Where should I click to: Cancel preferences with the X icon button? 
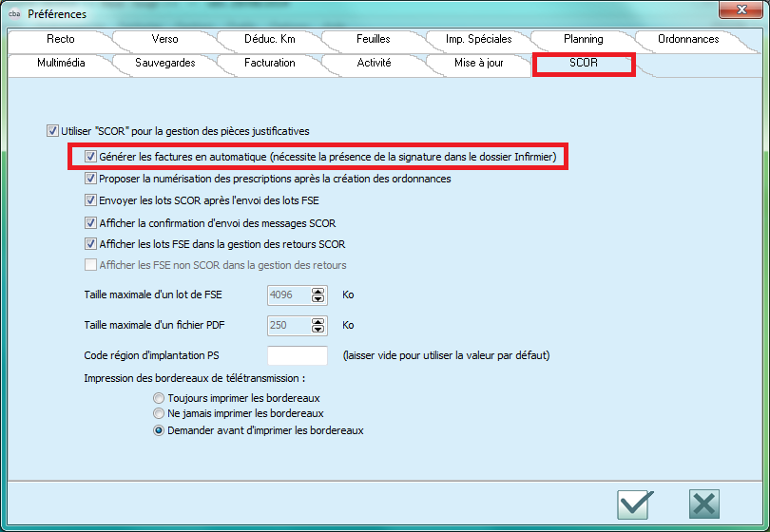coord(703,504)
